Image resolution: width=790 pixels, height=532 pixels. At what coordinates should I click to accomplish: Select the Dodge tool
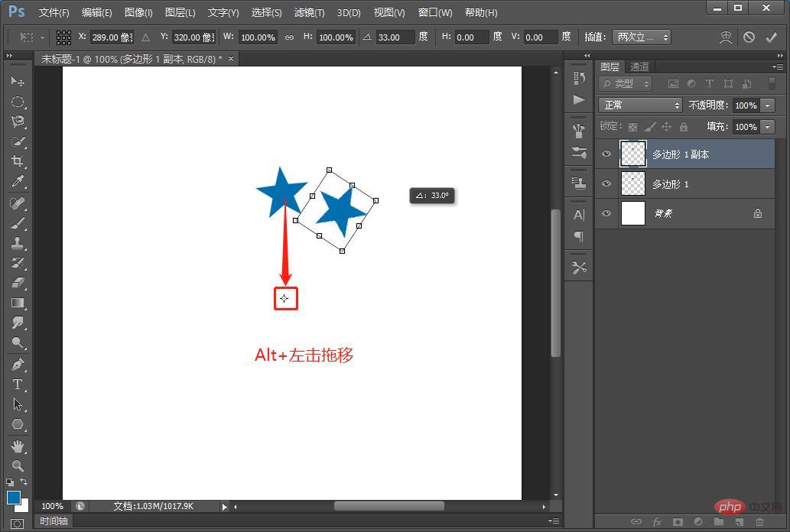[x=18, y=342]
